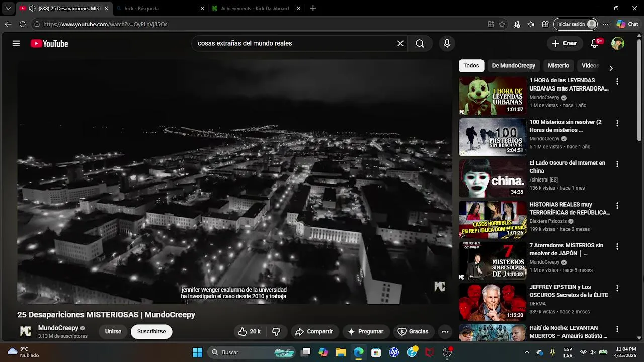Viewport: 644px width, 362px height.
Task: Open File Explorer from taskbar
Action: [x=341, y=352]
